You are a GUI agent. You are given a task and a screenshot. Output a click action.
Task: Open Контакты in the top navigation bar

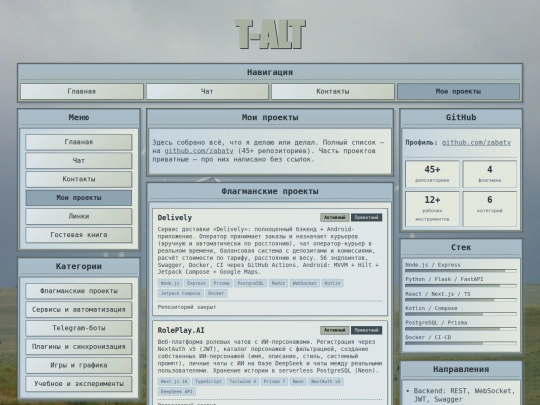[x=333, y=92]
